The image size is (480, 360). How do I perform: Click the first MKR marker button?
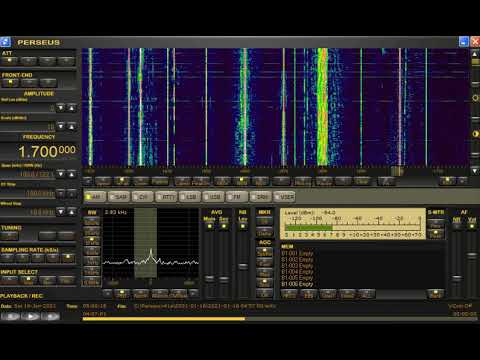point(264,221)
